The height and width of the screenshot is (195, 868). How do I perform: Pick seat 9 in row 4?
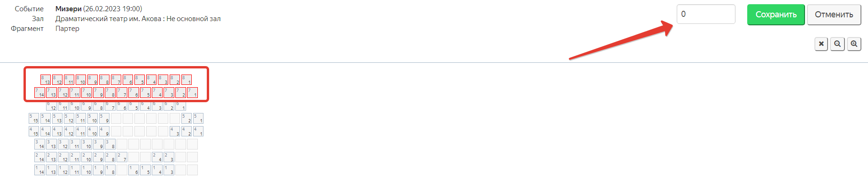[104, 131]
